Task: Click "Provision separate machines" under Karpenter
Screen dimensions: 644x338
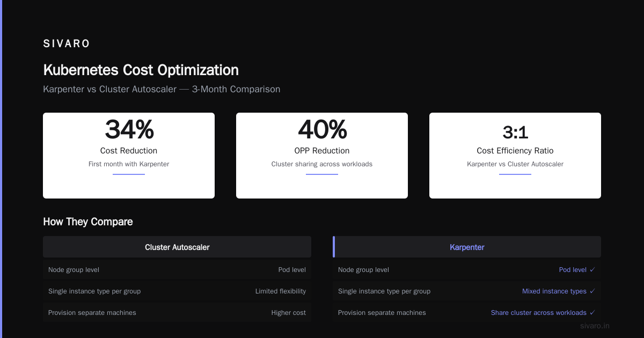Action: (x=382, y=313)
